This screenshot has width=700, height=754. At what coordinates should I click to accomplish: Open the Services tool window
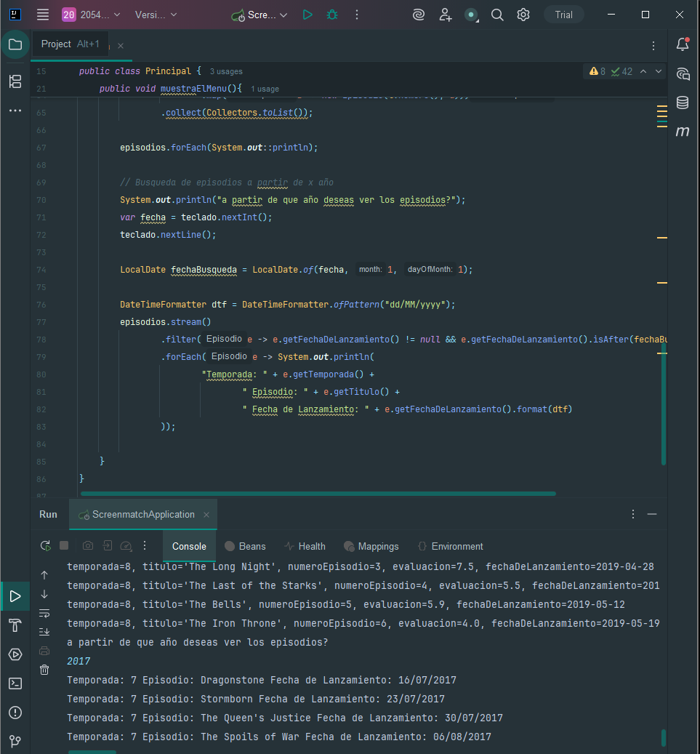(15, 654)
